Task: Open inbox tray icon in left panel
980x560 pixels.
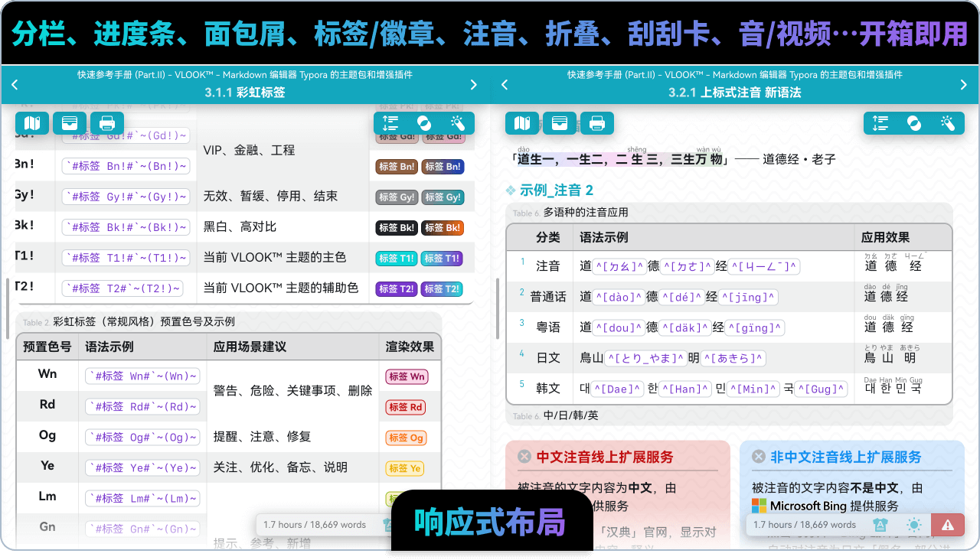Action: click(x=70, y=123)
